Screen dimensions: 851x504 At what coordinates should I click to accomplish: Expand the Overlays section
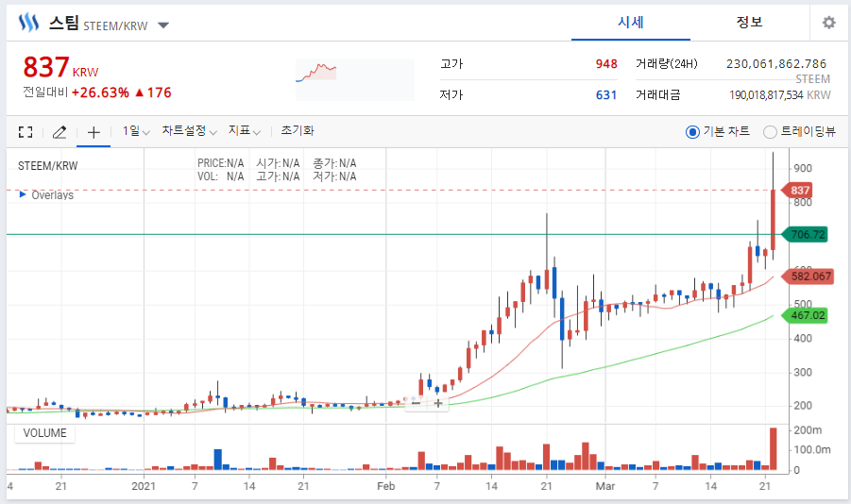tap(46, 194)
